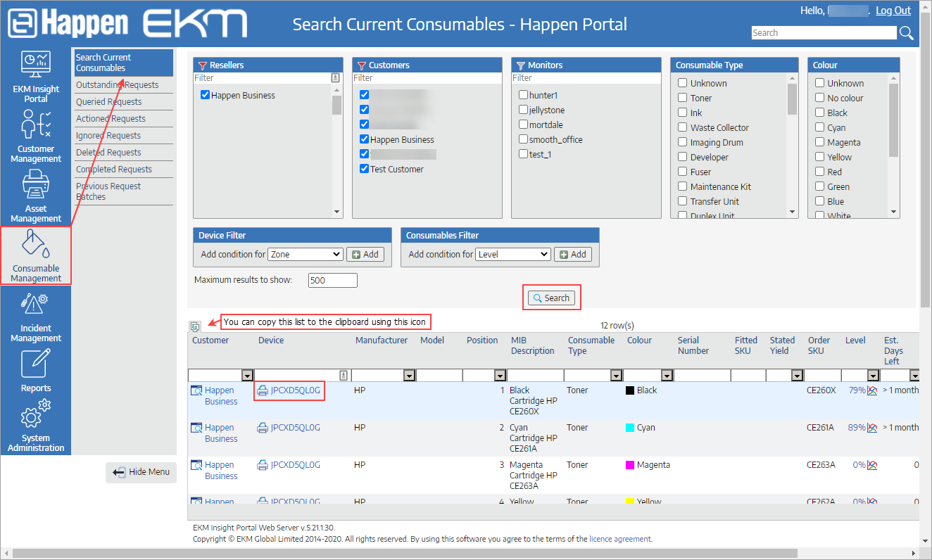Open Incident Management section
Image resolution: width=932 pixels, height=560 pixels.
click(36, 305)
